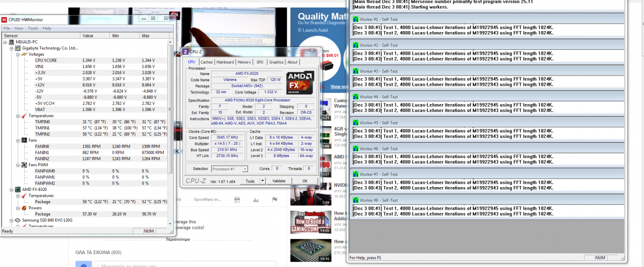
Task: Click the Samsung SSD 840 EVO drive icon
Action: tap(18, 220)
